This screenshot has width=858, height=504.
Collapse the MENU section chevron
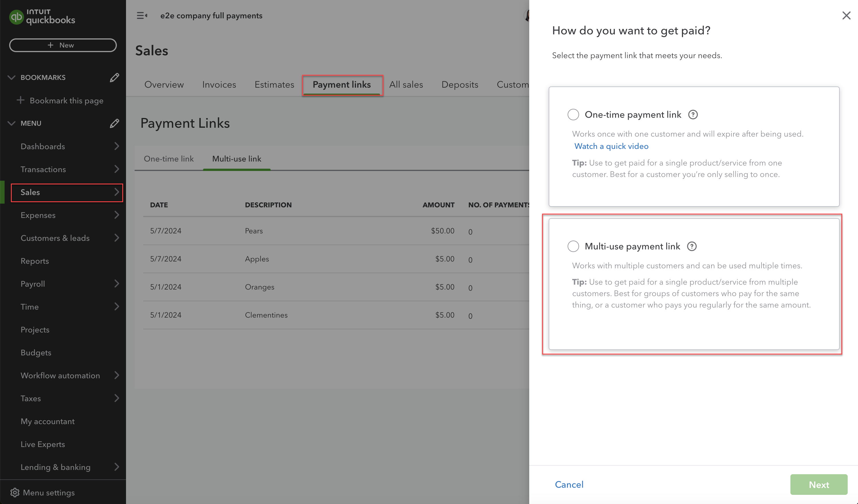[11, 123]
